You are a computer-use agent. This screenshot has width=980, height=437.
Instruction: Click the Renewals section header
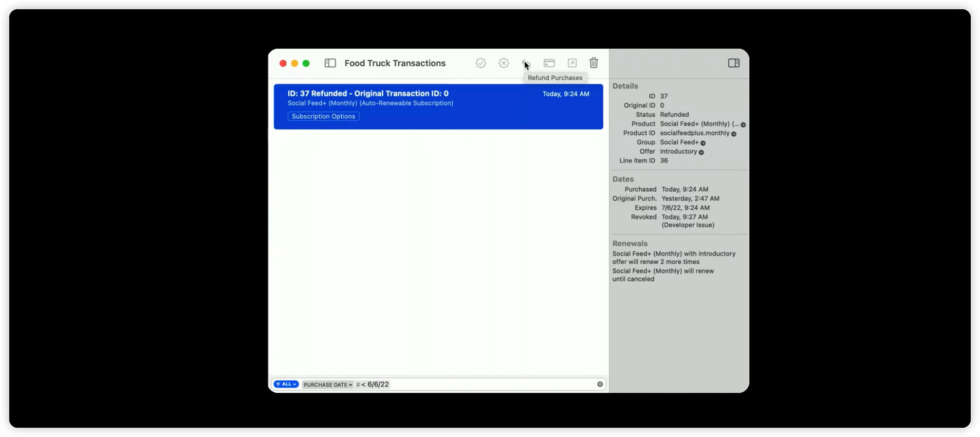630,243
